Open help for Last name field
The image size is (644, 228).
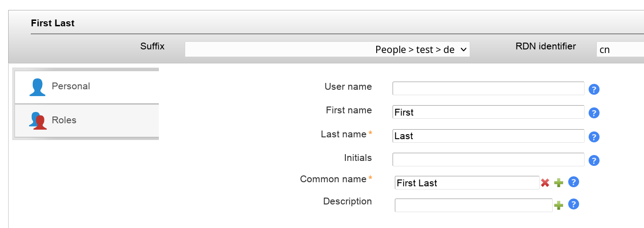[x=594, y=137]
